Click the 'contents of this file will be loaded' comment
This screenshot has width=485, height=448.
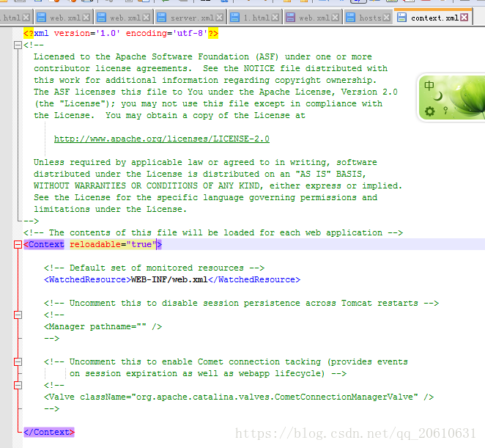point(213,232)
